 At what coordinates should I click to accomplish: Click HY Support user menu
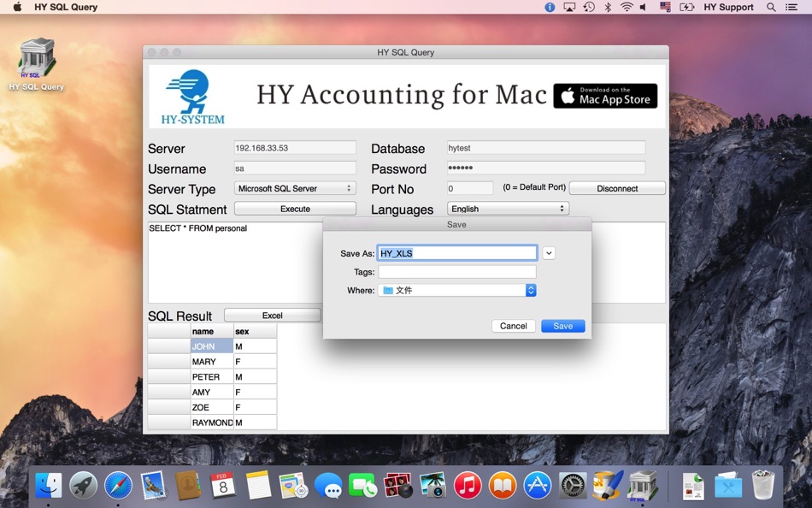[728, 7]
